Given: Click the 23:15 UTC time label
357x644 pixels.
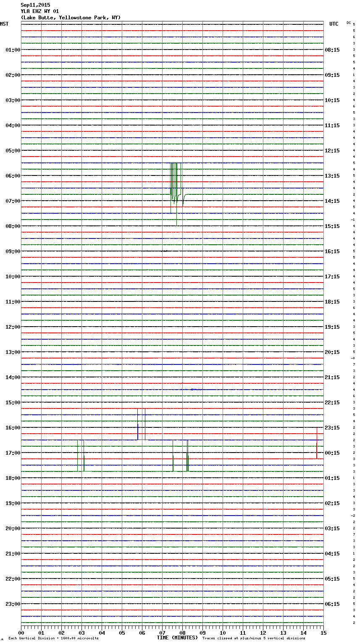Looking at the screenshot, I should coord(332,427).
